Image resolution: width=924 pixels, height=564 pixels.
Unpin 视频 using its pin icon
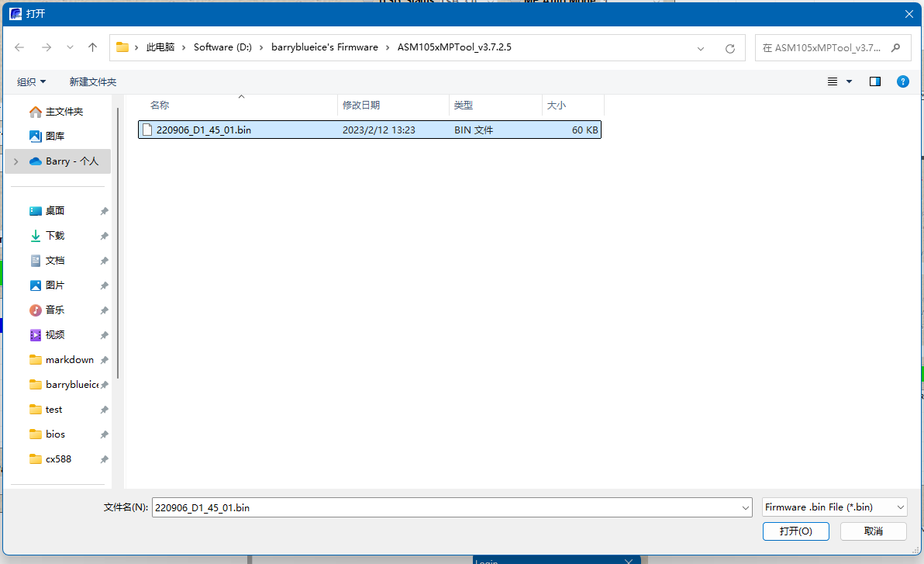point(105,334)
